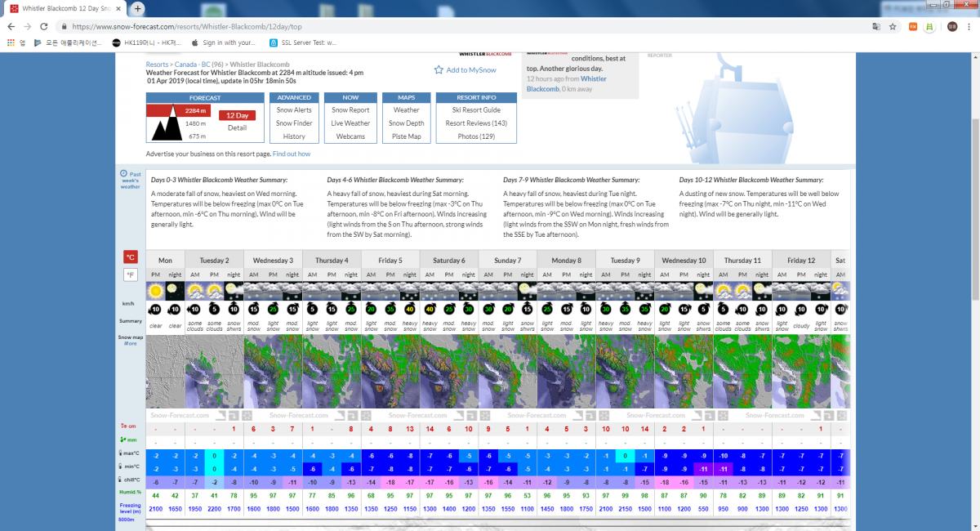
Task: Open the Monday snow map thumbnail
Action: point(166,372)
